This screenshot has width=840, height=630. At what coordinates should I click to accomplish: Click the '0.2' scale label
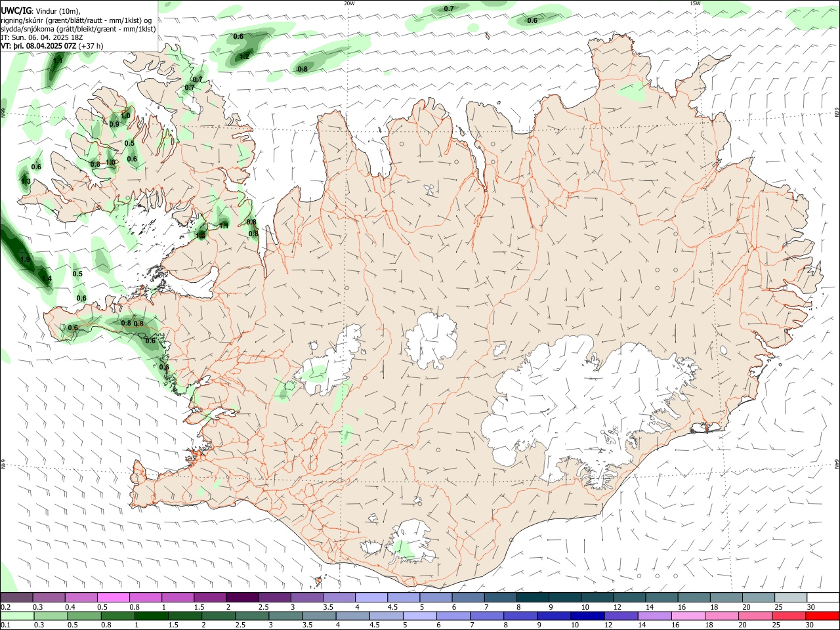5,607
